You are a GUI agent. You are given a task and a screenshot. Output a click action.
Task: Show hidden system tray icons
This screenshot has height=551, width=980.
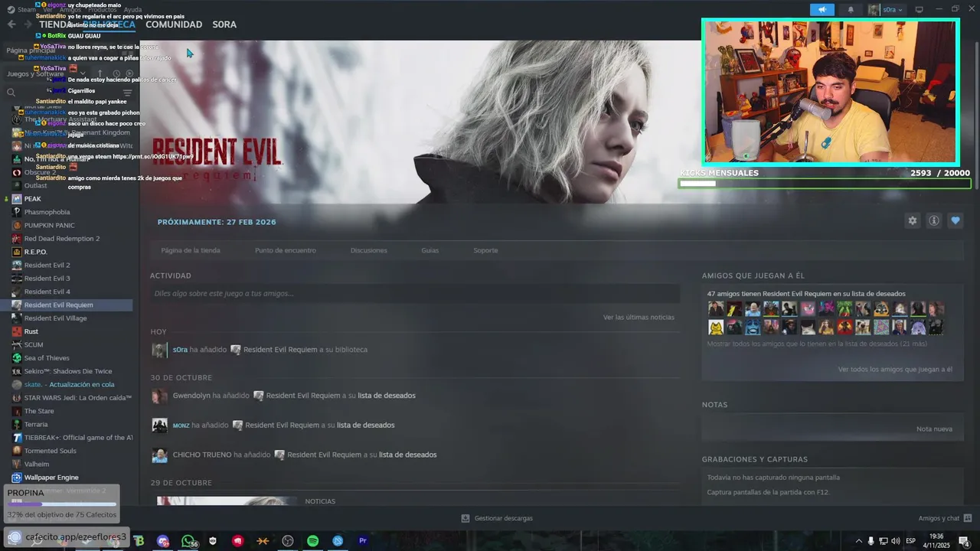[x=858, y=541]
